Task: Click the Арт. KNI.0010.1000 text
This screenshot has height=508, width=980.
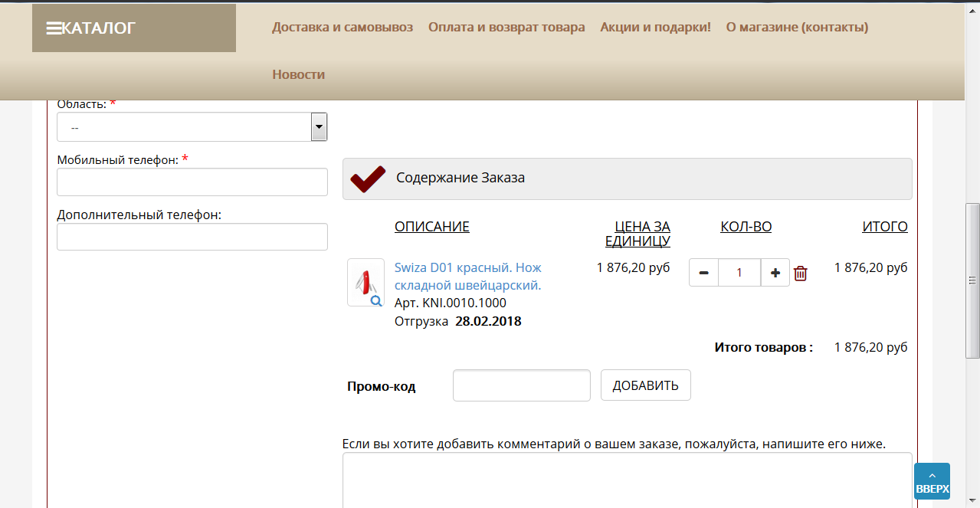Action: point(451,303)
